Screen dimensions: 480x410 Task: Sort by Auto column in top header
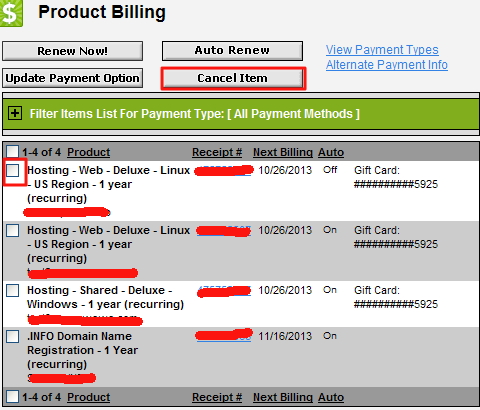point(331,152)
